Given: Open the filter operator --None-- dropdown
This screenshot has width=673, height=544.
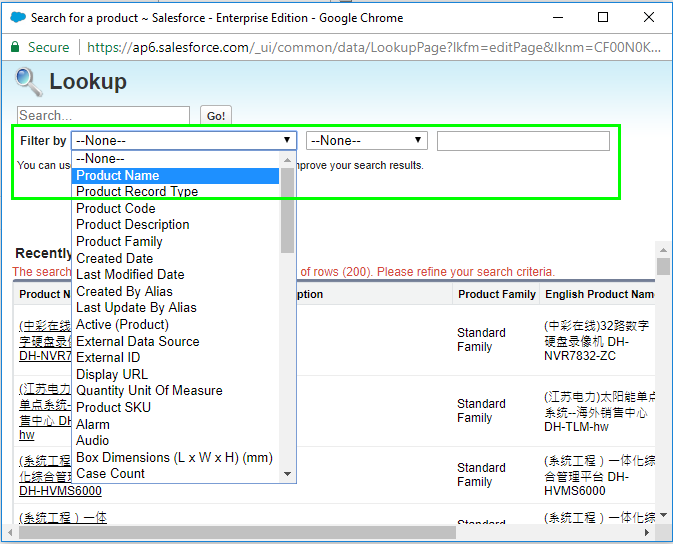Looking at the screenshot, I should click(366, 141).
